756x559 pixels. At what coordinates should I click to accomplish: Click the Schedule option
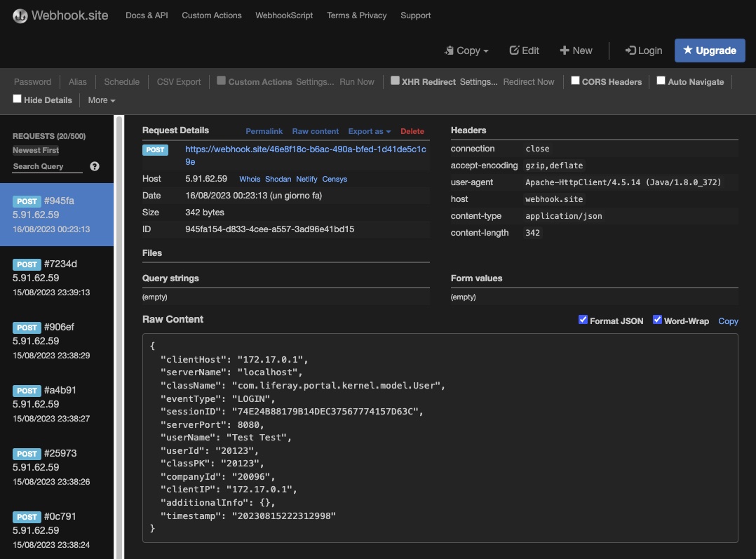[x=121, y=82]
